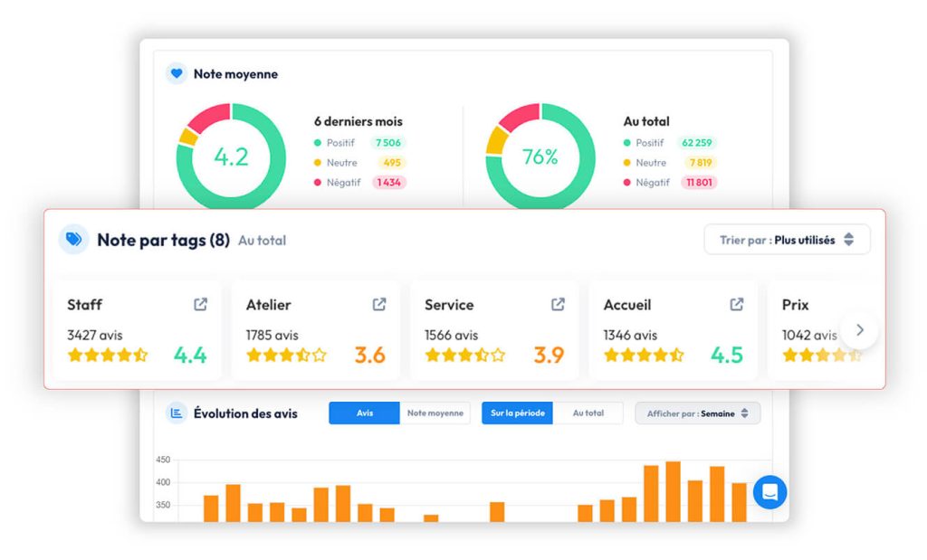Image resolution: width=927 pixels, height=560 pixels.
Task: Click the Staff star rating row
Action: click(108, 355)
